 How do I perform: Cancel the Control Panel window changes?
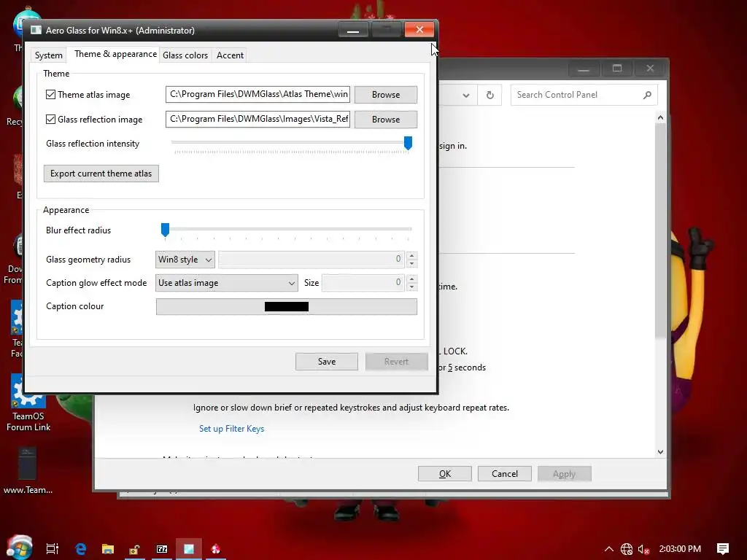(505, 474)
